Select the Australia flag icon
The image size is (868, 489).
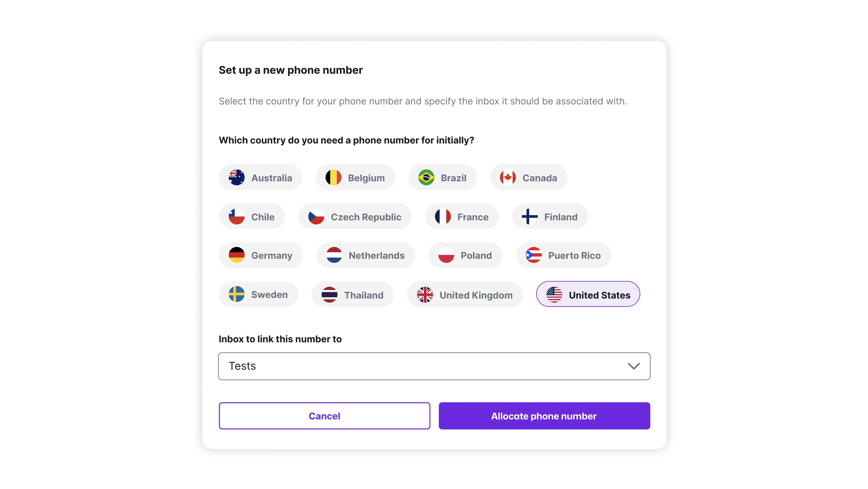click(x=236, y=177)
